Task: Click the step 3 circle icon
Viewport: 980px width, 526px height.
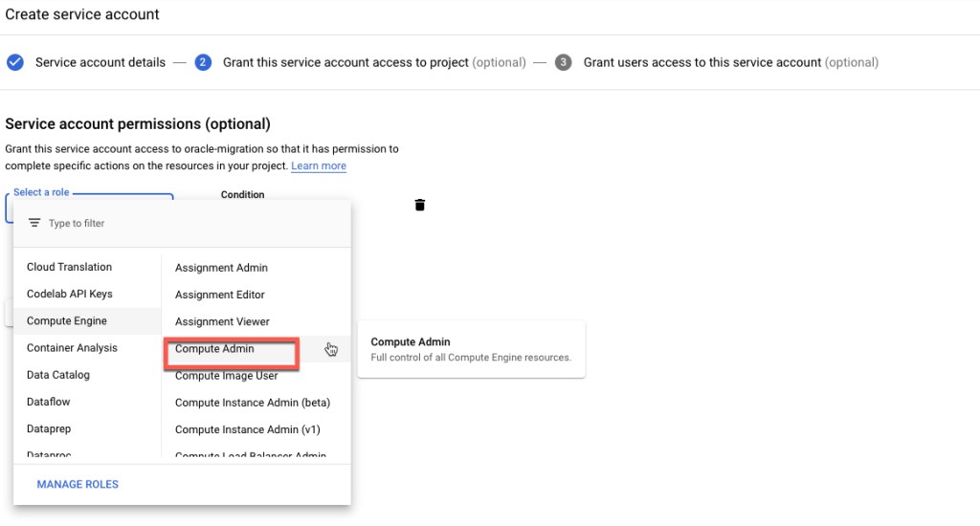Action: pos(564,62)
